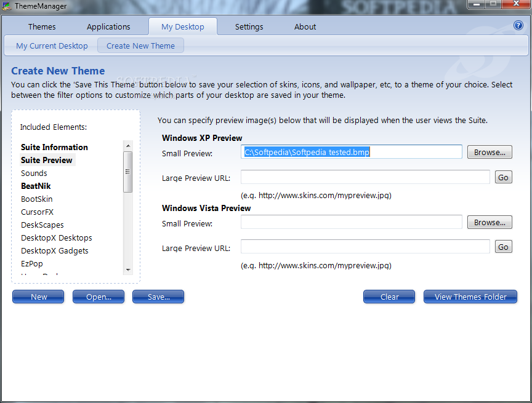
Task: Pick BootSkin from the list
Action: [37, 199]
